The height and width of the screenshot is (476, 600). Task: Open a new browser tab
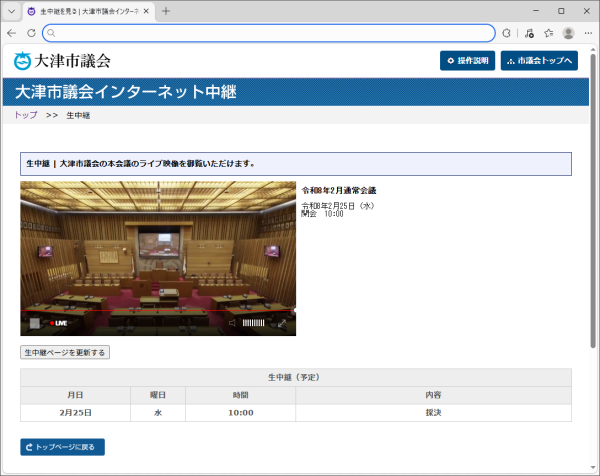tap(166, 11)
